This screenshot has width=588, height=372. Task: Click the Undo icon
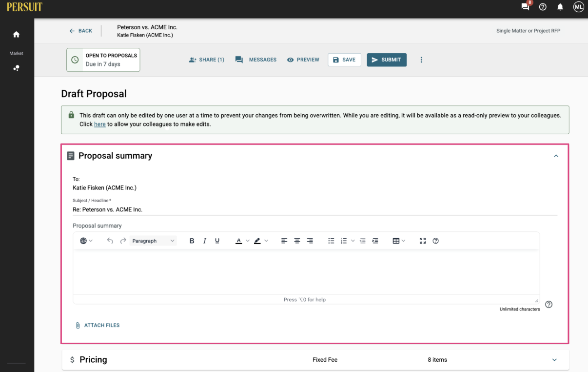pos(110,241)
